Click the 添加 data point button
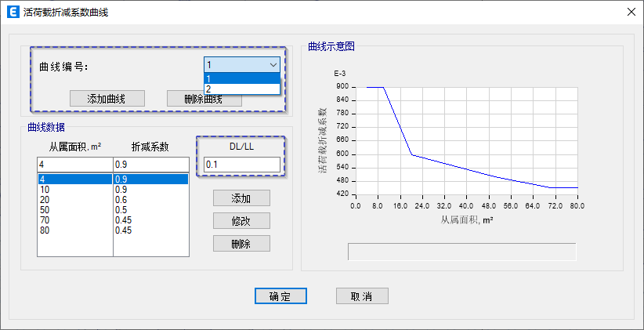 coord(241,198)
